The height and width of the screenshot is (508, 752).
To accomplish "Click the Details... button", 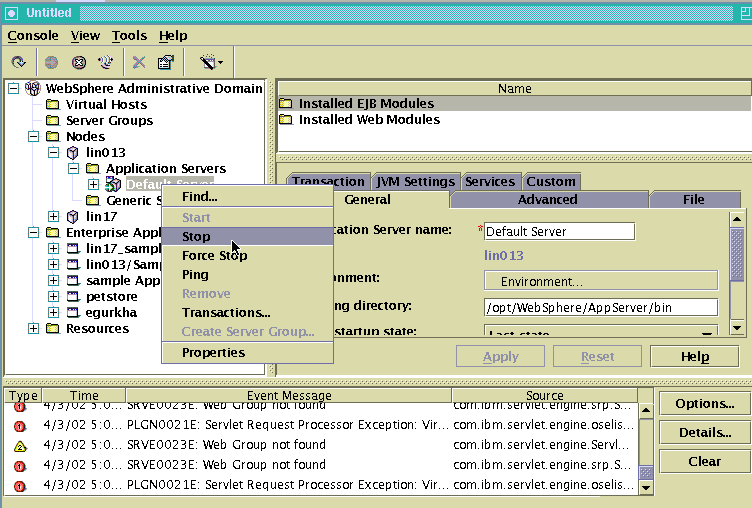I will point(705,433).
